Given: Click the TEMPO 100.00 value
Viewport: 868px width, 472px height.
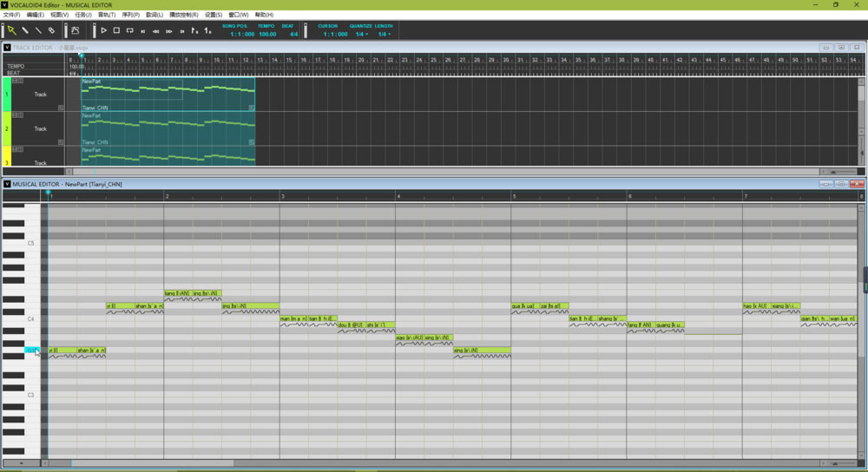Looking at the screenshot, I should pos(267,35).
